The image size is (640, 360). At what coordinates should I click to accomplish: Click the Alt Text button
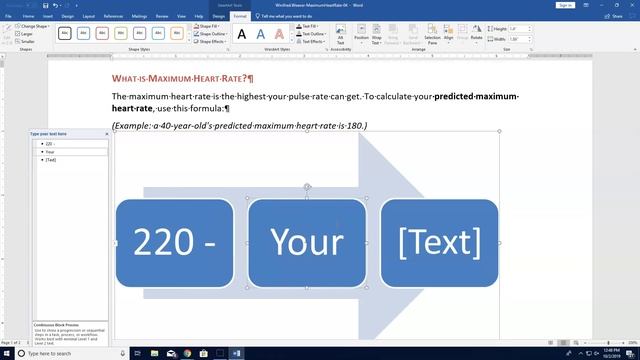click(340, 34)
